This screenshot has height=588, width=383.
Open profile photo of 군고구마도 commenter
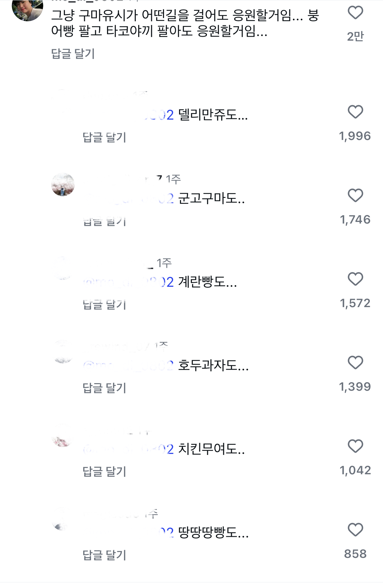point(63,185)
